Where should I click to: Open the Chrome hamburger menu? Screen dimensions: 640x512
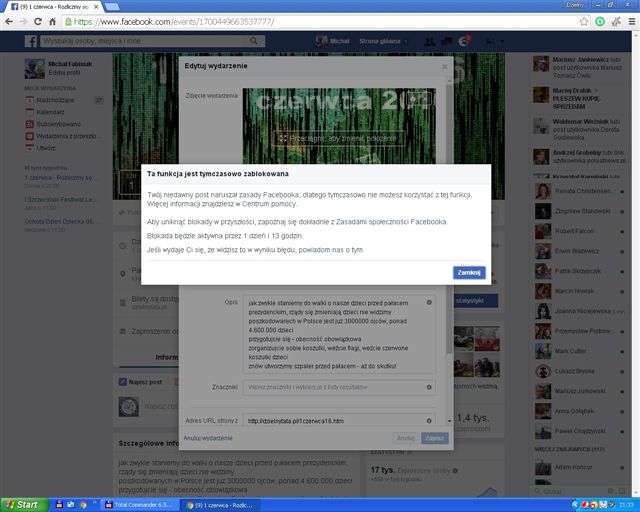[x=632, y=22]
